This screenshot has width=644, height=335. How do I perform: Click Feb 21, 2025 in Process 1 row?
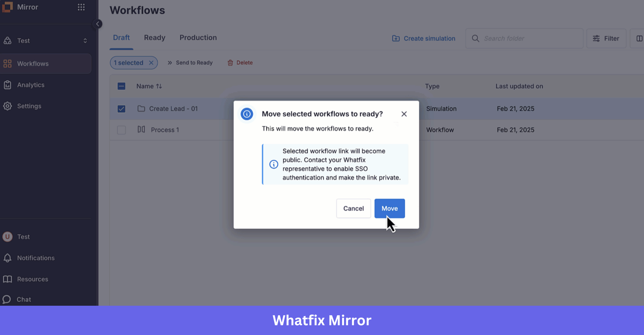pyautogui.click(x=515, y=130)
